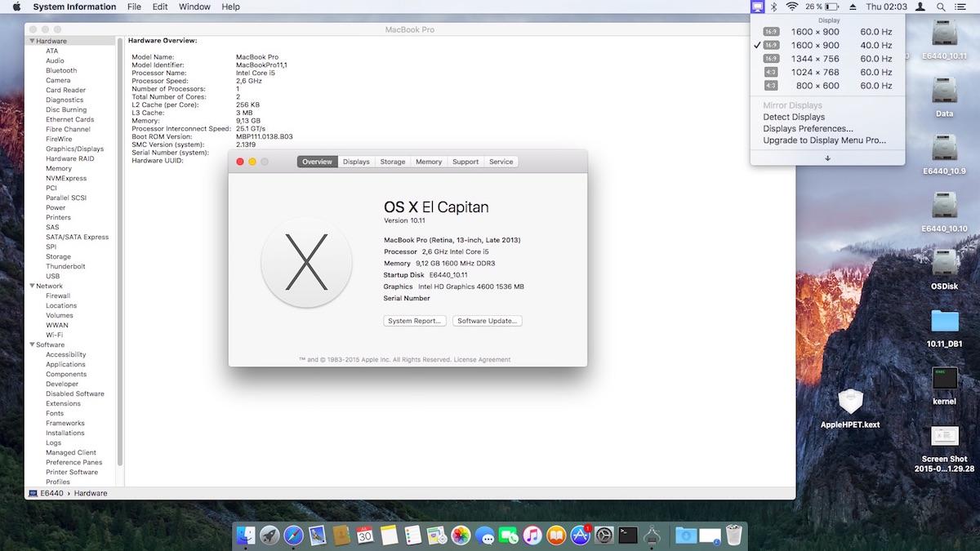Click Bluetooth icon in menu bar

[x=774, y=7]
